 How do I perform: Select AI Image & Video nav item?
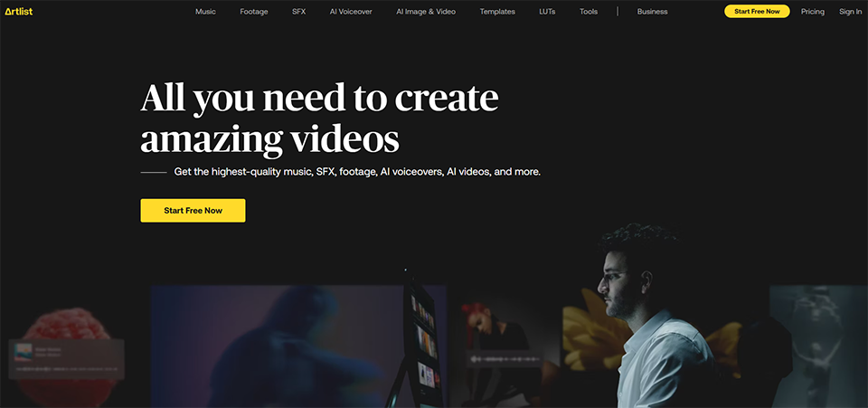pyautogui.click(x=426, y=12)
